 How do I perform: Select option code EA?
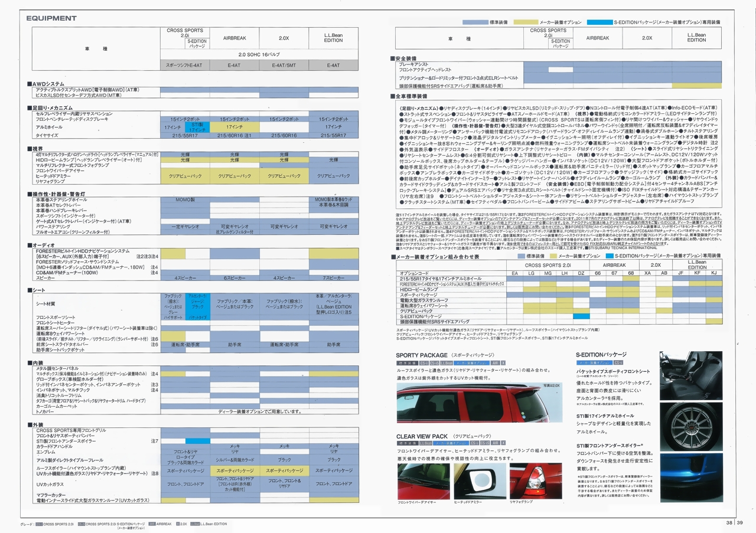(x=514, y=273)
